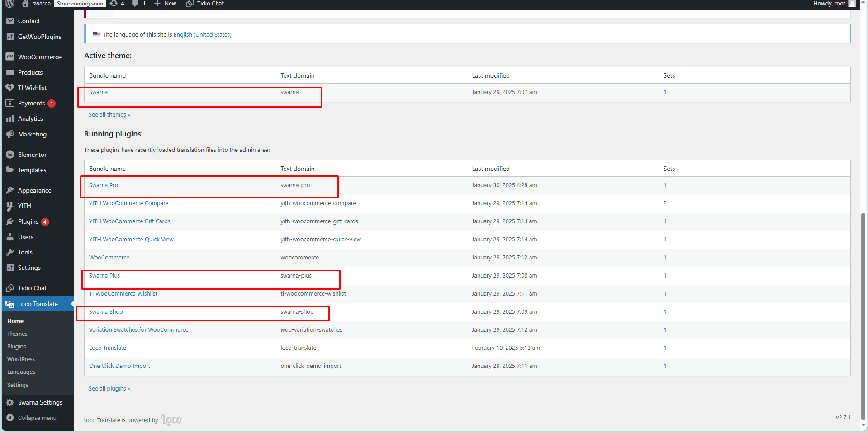
Task: Open the Loco Translate bundle link
Action: [108, 348]
